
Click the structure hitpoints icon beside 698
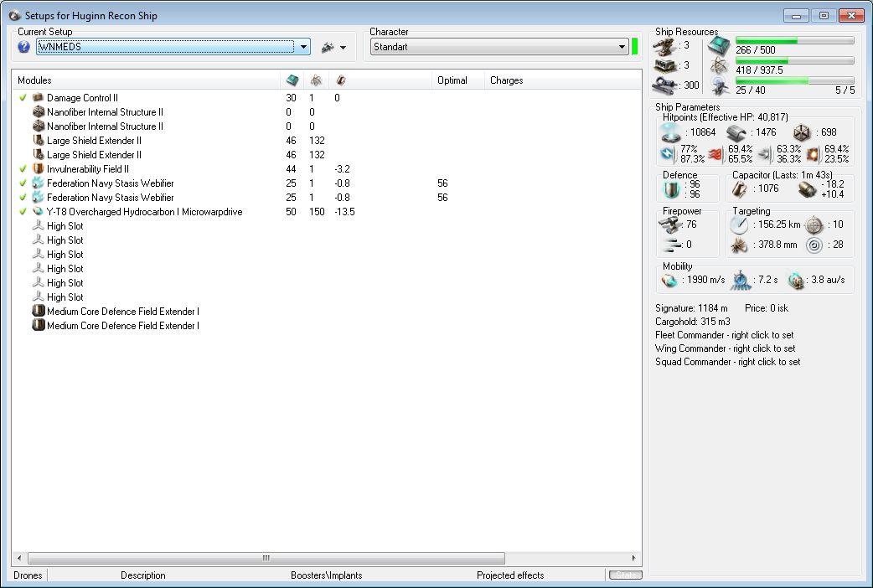point(803,132)
